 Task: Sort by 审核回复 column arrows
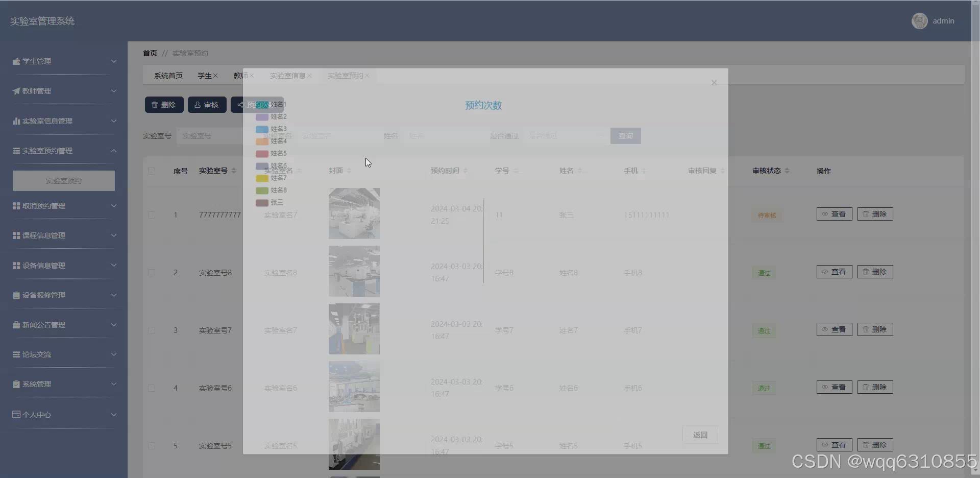723,171
